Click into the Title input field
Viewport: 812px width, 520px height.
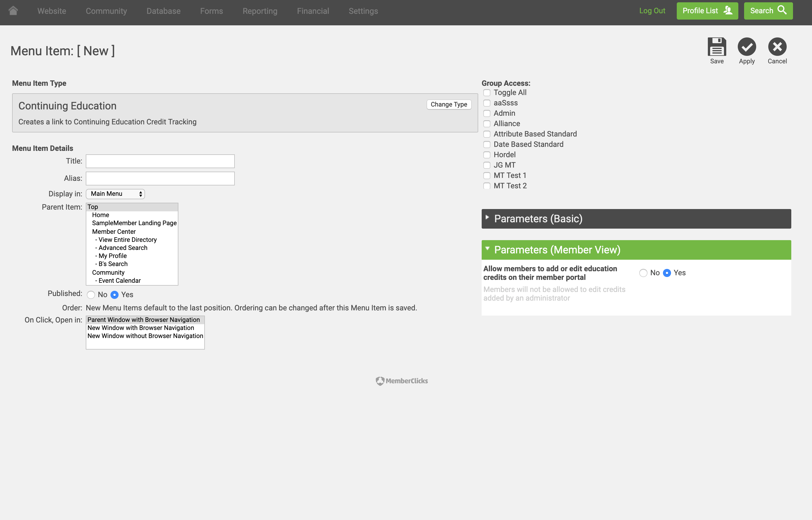tap(160, 162)
